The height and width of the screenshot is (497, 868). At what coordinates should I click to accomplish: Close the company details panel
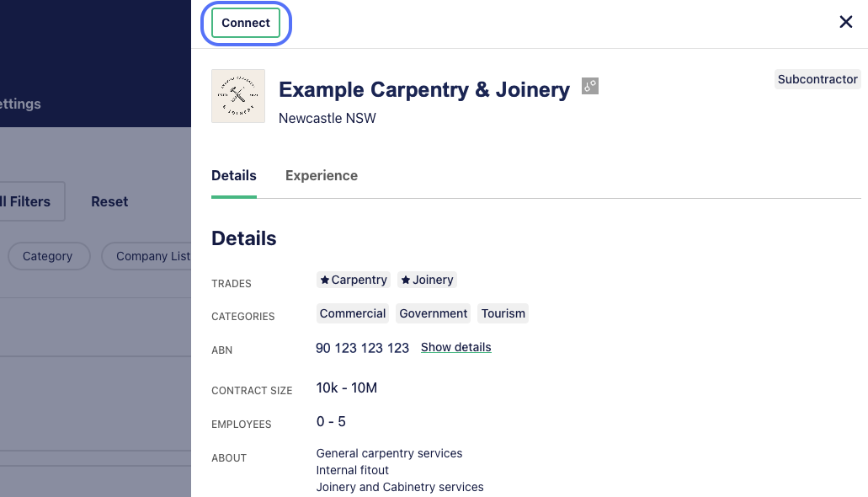pos(846,22)
